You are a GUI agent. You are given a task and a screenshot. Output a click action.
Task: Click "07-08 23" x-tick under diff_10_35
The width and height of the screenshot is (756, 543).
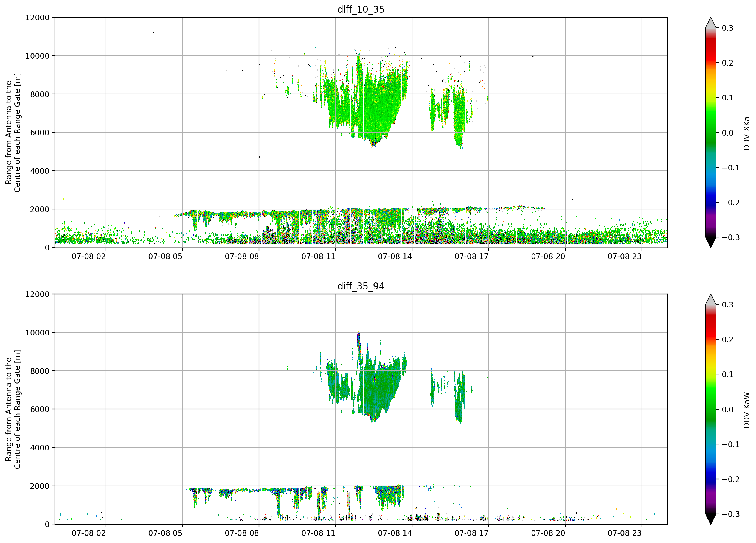[x=625, y=256]
